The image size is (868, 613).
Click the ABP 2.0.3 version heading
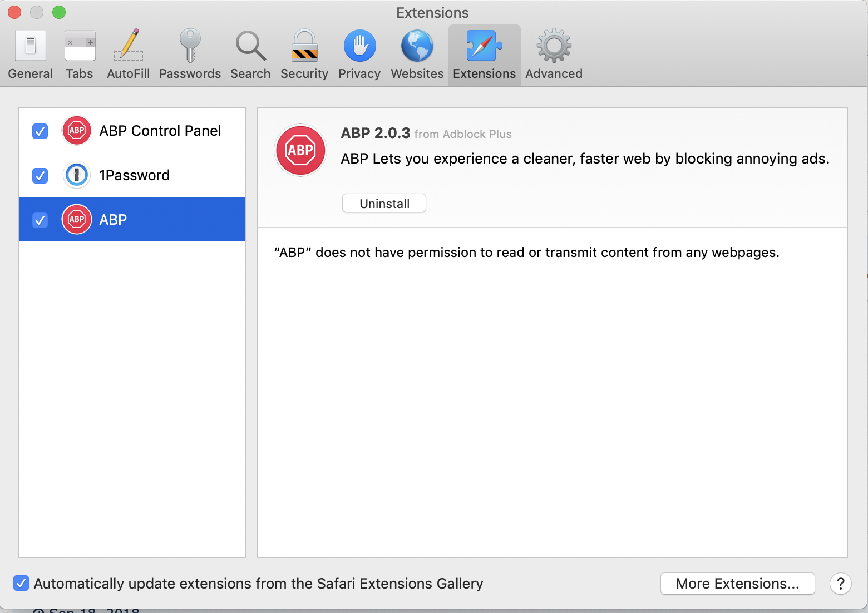376,133
